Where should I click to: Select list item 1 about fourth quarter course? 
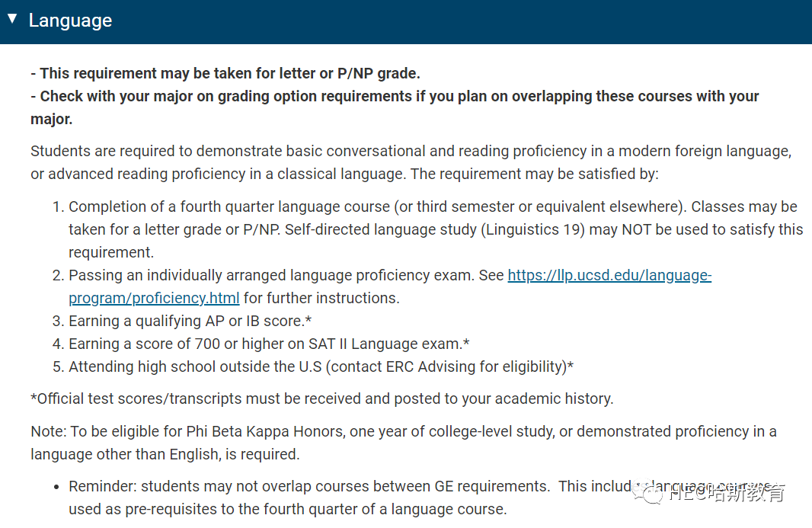pos(427,229)
